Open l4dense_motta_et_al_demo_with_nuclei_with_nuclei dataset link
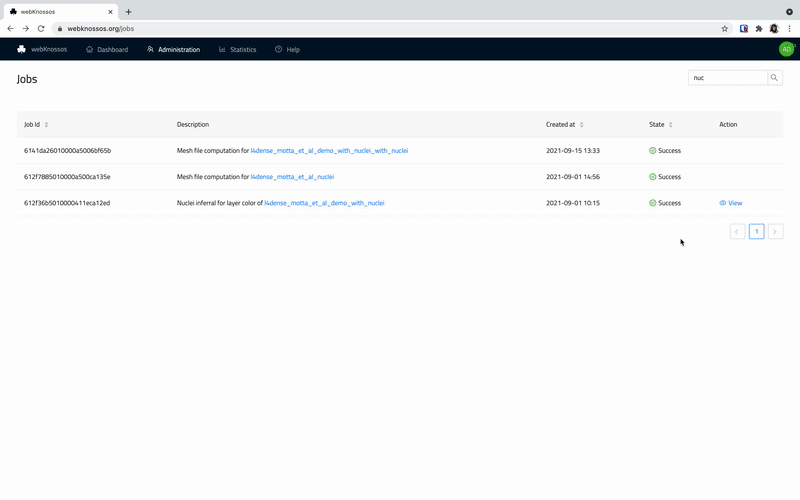 pos(329,151)
